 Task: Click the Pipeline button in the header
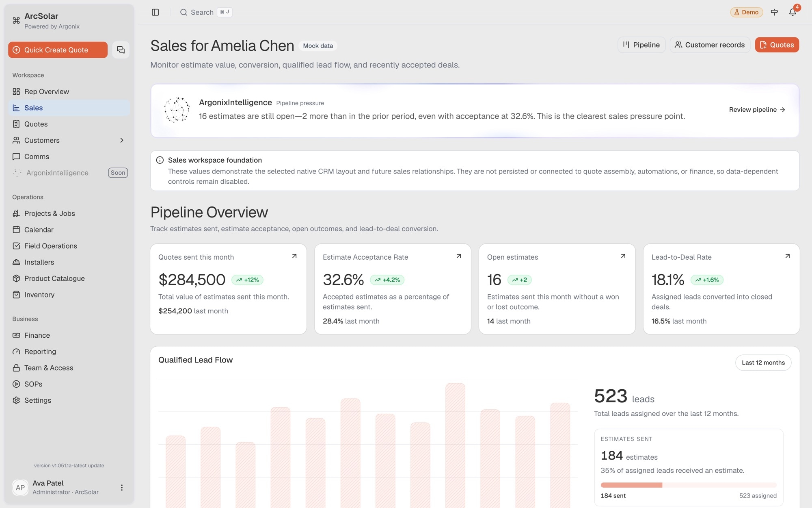click(641, 45)
